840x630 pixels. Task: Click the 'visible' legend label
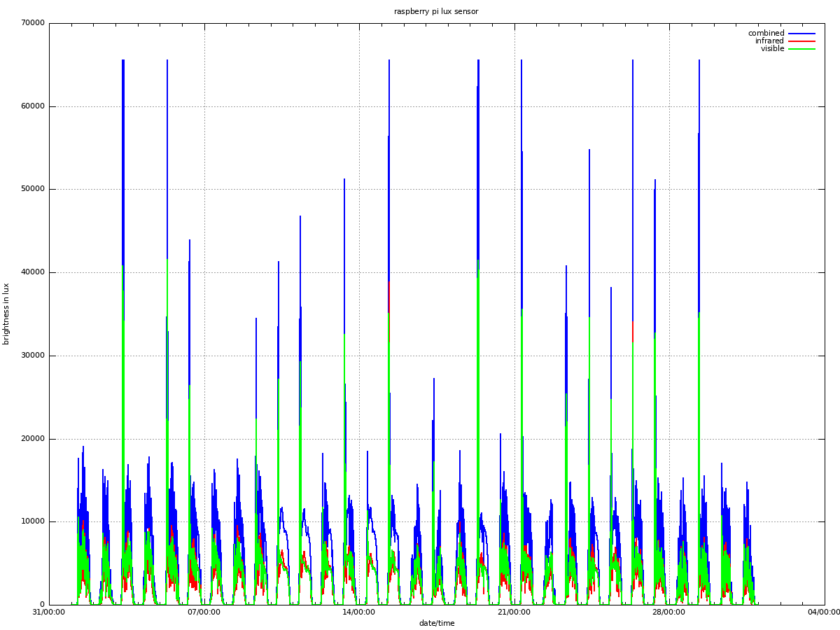coord(772,48)
